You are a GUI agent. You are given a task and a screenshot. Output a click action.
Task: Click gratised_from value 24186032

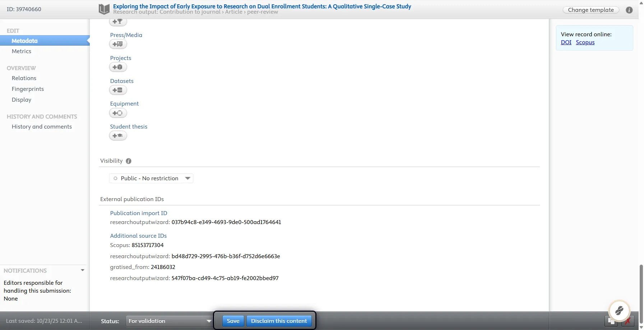click(163, 267)
